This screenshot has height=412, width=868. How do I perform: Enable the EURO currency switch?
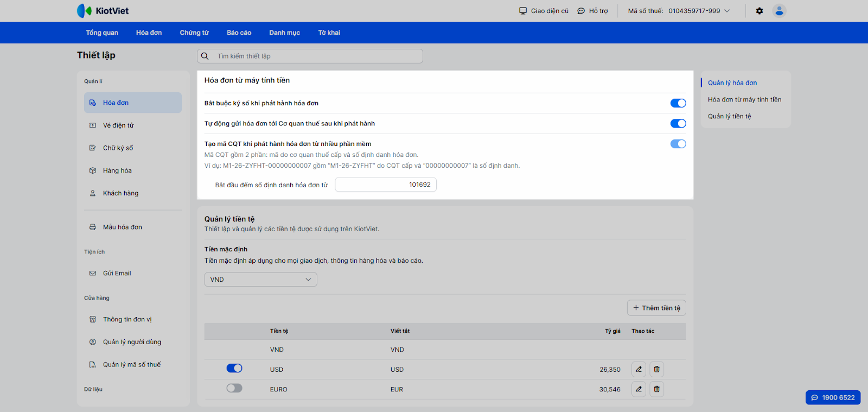[234, 388]
